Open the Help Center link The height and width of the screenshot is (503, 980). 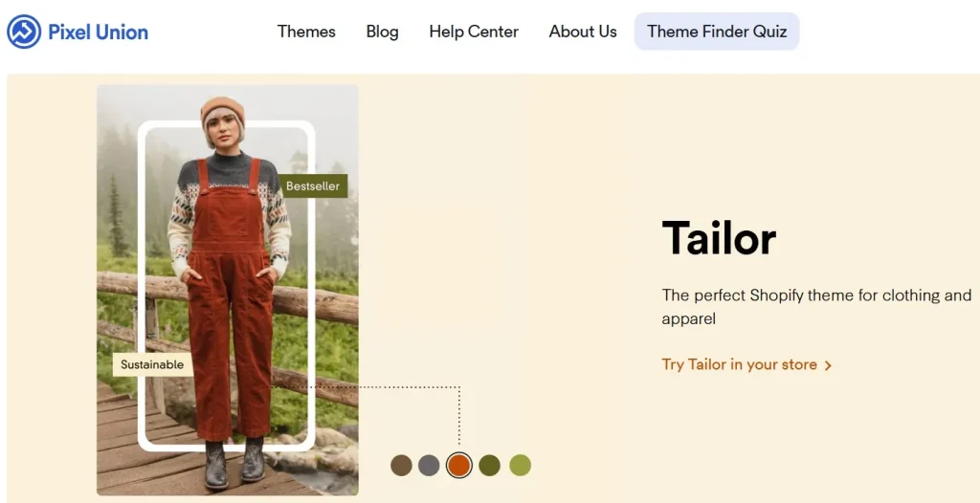pyautogui.click(x=474, y=32)
